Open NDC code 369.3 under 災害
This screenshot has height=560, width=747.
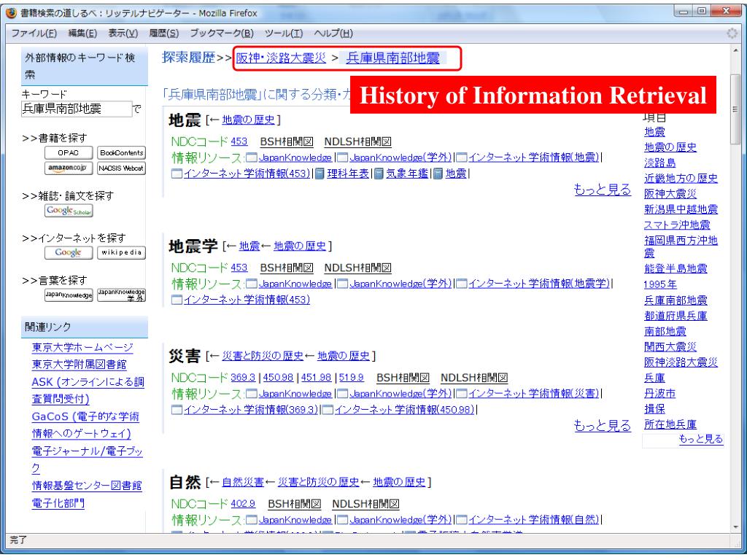(x=243, y=378)
